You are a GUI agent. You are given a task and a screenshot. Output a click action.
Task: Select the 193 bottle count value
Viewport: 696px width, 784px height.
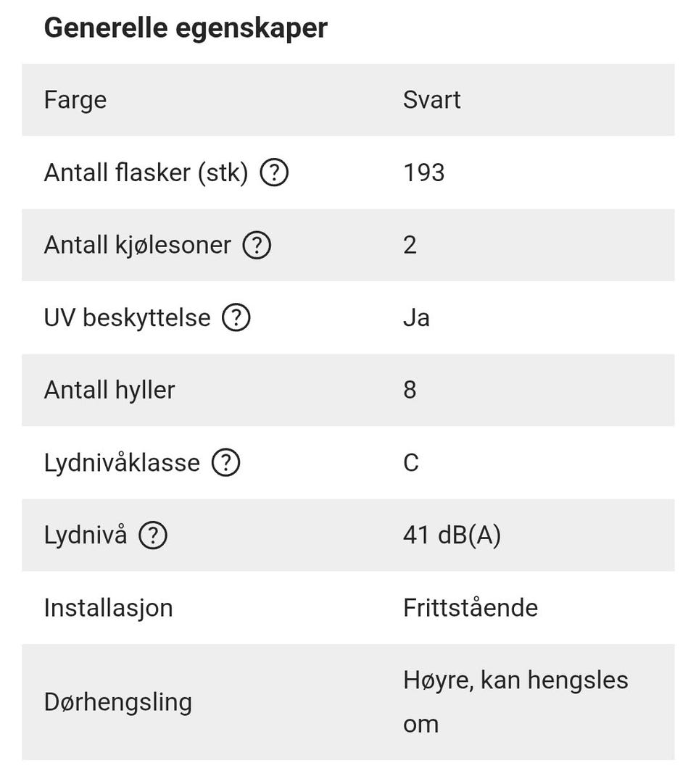(x=424, y=173)
